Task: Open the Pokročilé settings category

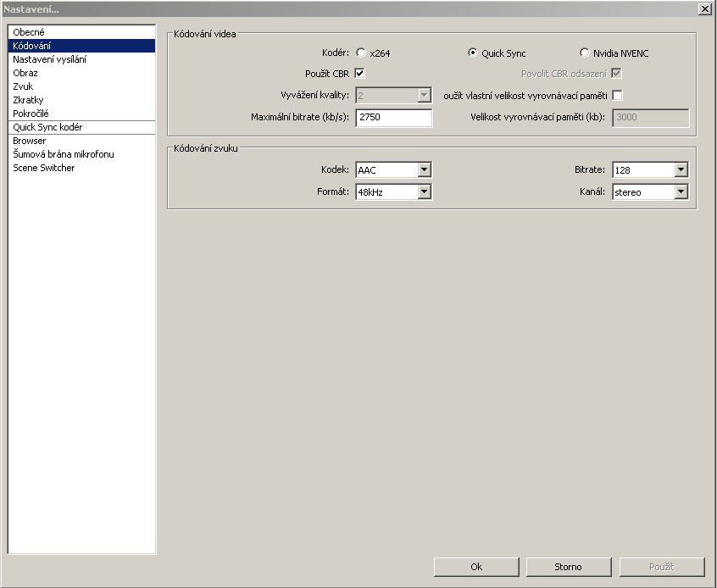Action: (31, 114)
